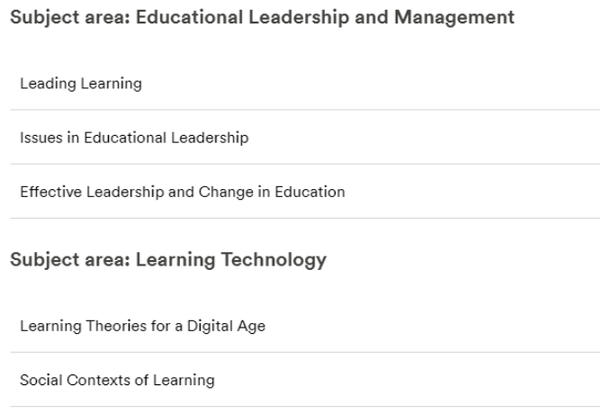The width and height of the screenshot is (600, 414).
Task: Expand the Learning Theories for a Digital Age row
Action: pos(305,326)
